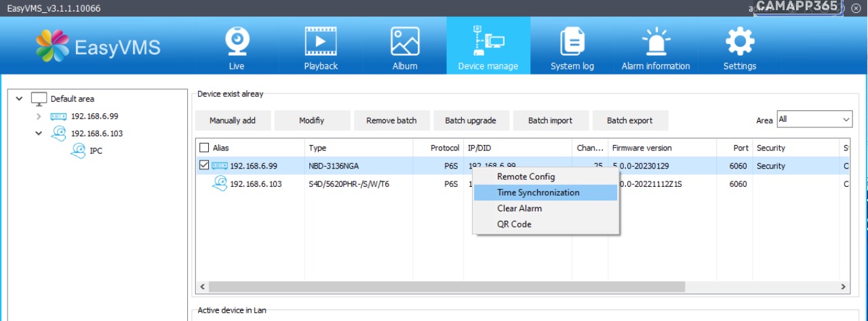Select 192.168.6.99 in the device tree

[94, 116]
